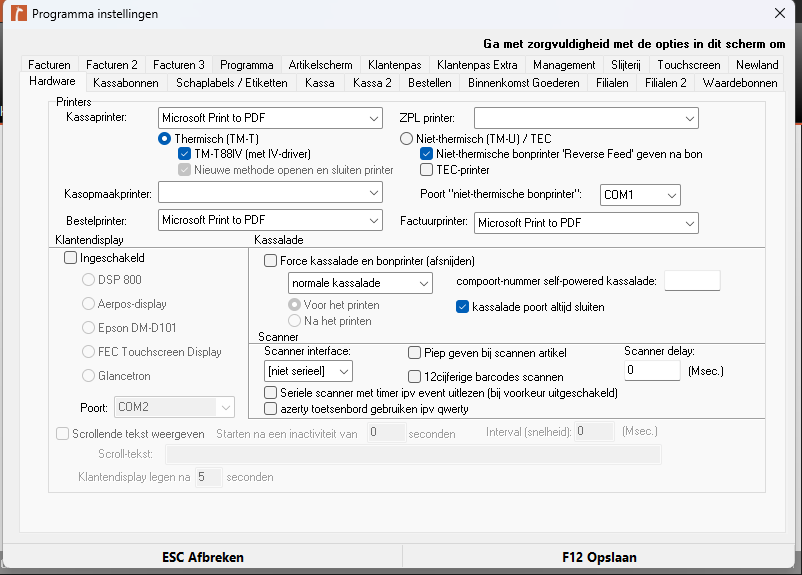The image size is (802, 575).
Task: Expand the Kasopmaakprinter dropdown
Action: [270, 192]
